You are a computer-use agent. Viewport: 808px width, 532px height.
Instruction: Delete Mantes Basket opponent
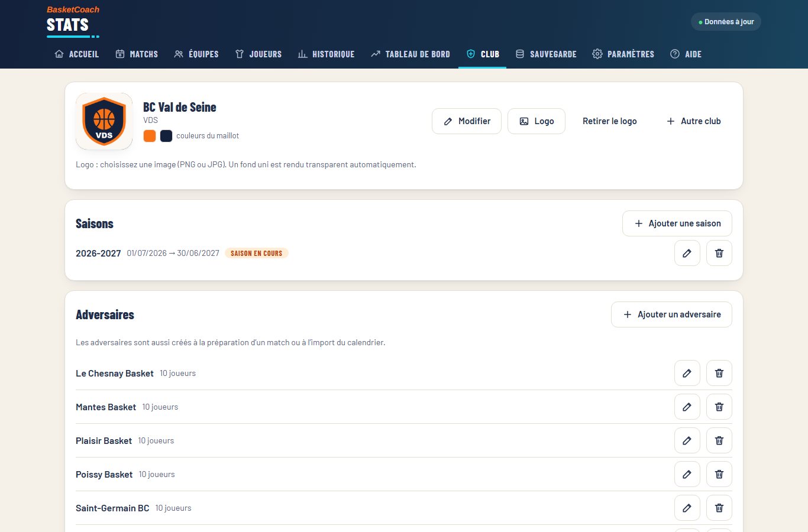[x=719, y=407]
